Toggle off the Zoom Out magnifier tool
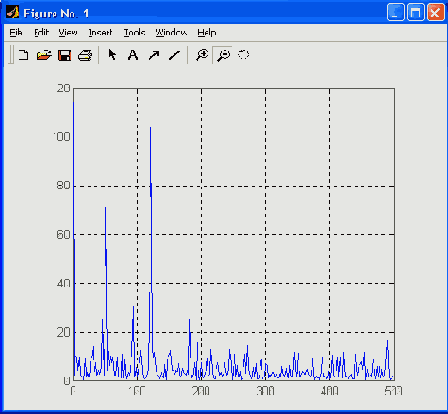Viewport: 448px width, 414px height. (223, 55)
